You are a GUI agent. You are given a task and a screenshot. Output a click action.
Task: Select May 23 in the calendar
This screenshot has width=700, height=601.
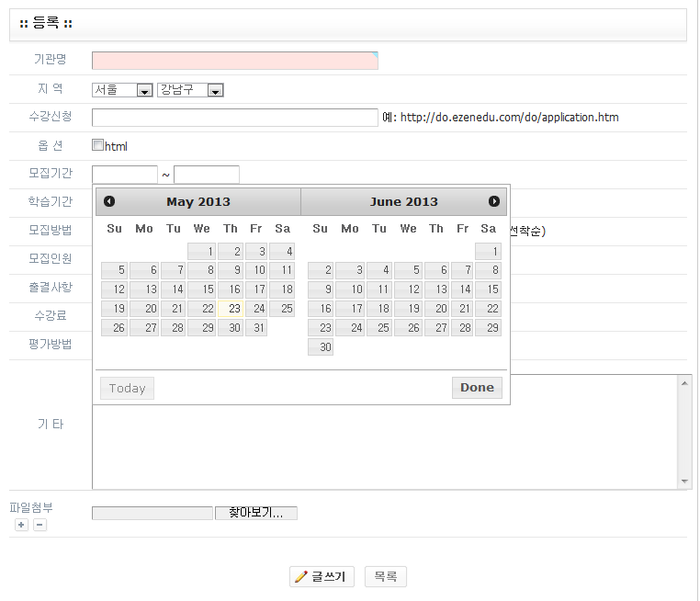[x=231, y=309]
